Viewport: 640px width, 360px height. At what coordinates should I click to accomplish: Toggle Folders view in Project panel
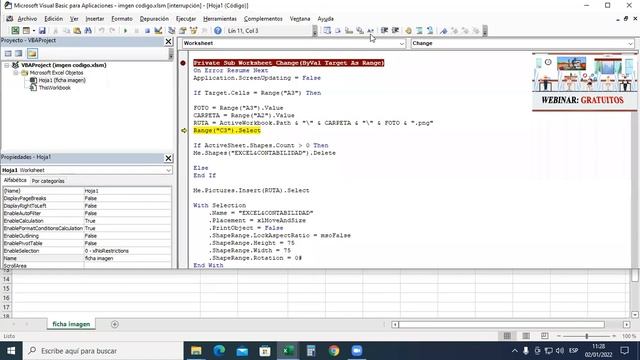[32, 53]
